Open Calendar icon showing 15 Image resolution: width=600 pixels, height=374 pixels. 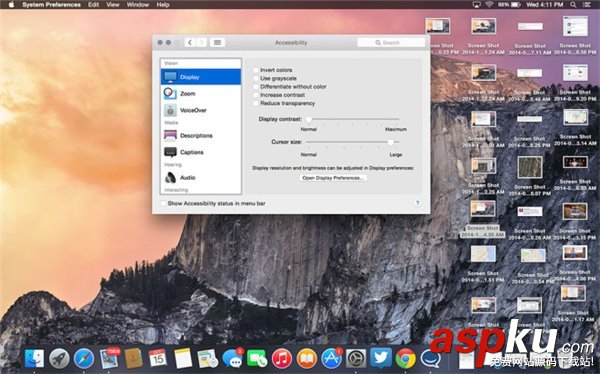[158, 359]
